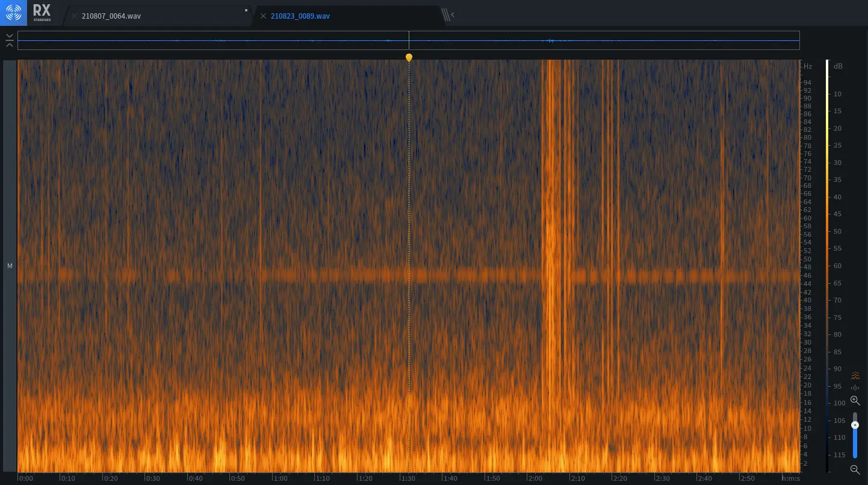The height and width of the screenshot is (485, 868).
Task: Click the vertical frequency zoom slider handle
Action: [x=855, y=425]
